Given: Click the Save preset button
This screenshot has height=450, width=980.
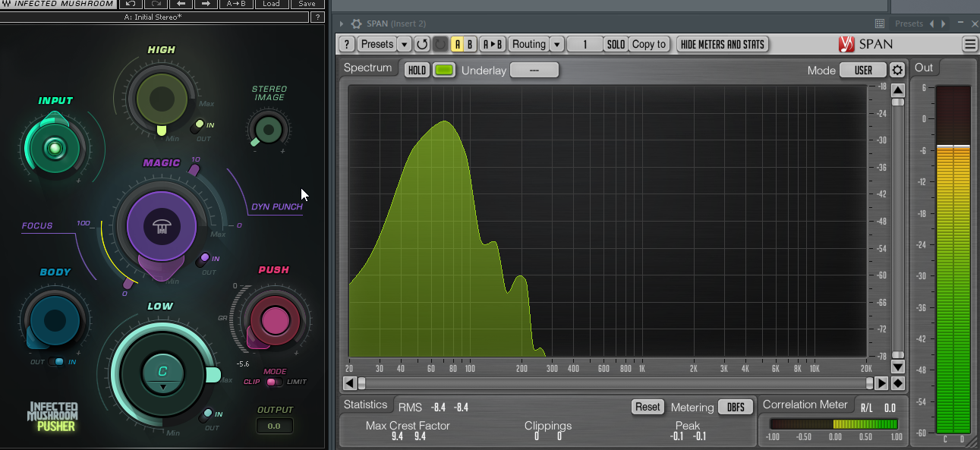Looking at the screenshot, I should click(x=306, y=4).
